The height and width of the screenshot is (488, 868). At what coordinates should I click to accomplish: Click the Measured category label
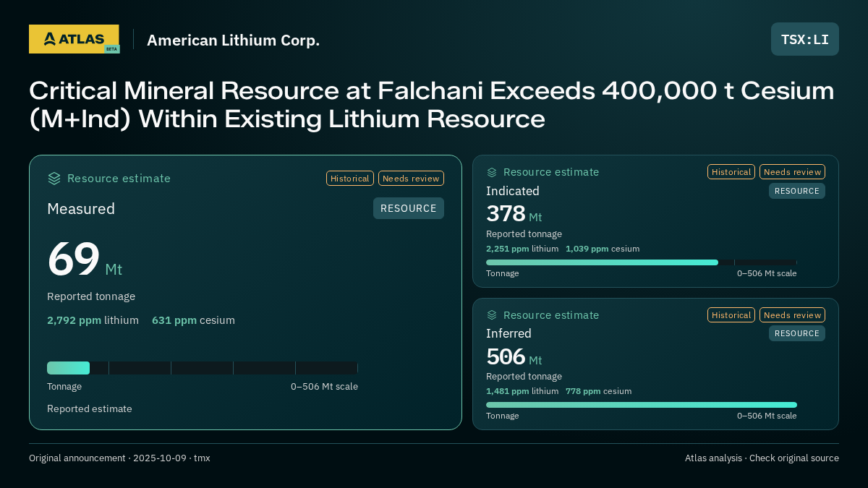[81, 209]
